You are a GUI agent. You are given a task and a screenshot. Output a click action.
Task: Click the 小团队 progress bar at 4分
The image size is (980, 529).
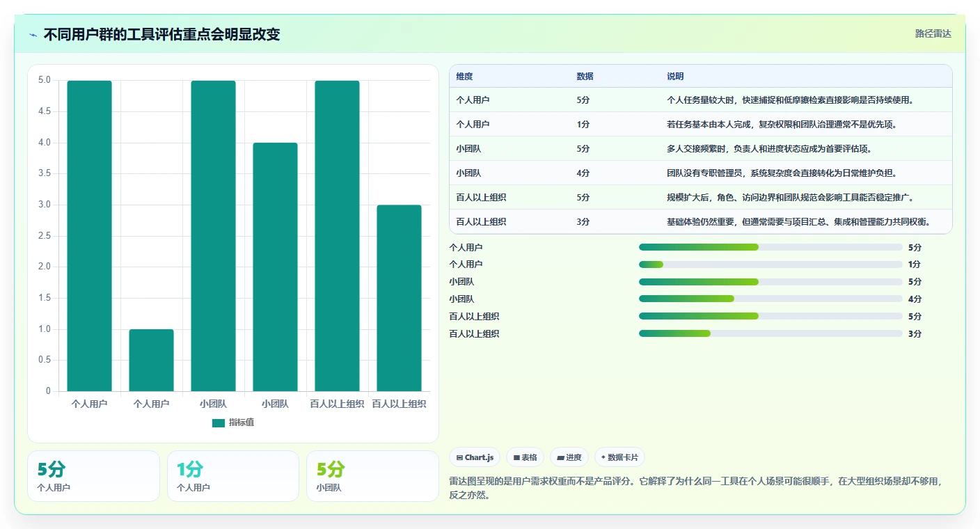pos(770,299)
